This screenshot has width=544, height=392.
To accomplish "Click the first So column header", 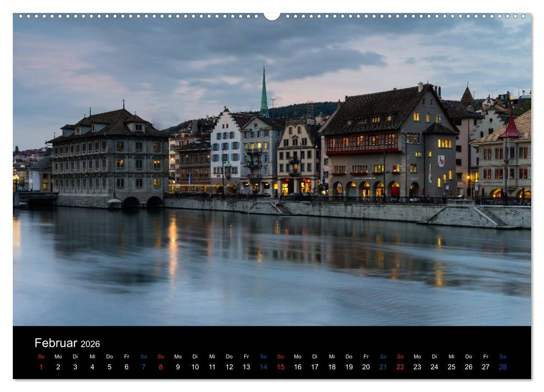I will click(40, 356).
